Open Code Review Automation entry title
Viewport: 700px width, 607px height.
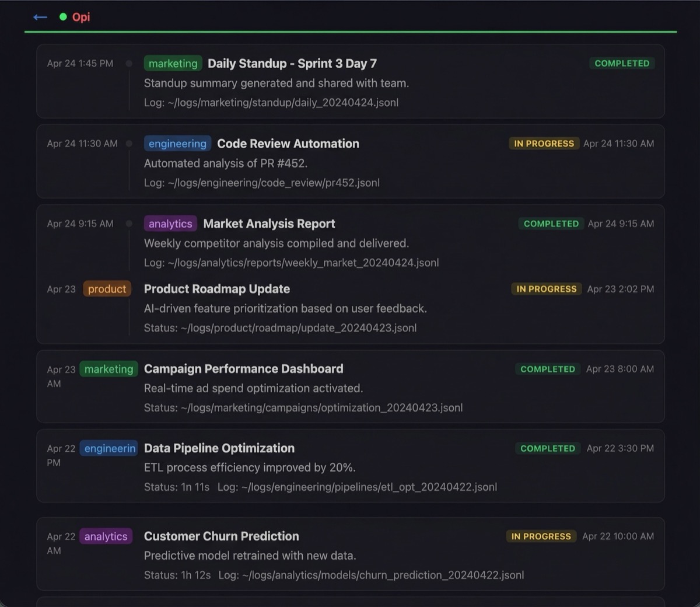(288, 144)
